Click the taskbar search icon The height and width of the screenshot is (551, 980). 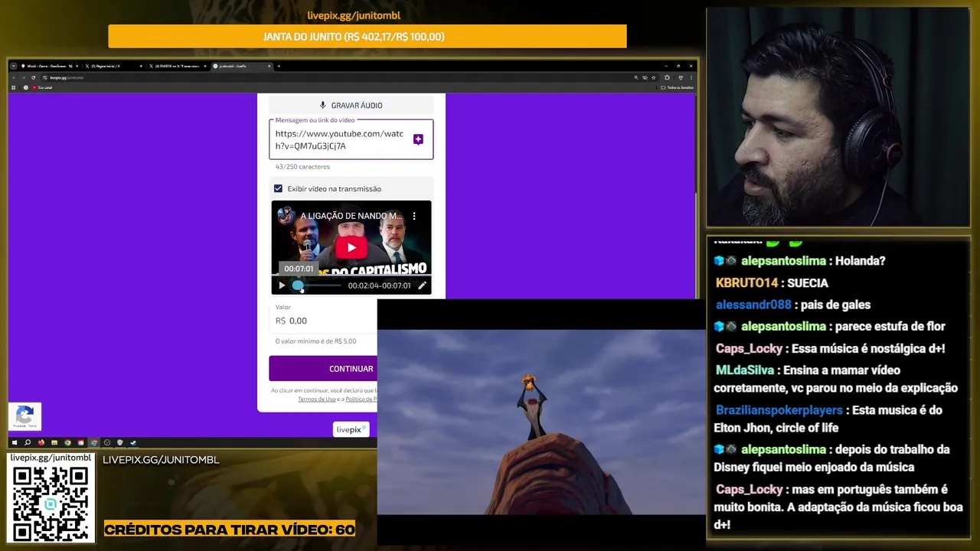click(28, 442)
